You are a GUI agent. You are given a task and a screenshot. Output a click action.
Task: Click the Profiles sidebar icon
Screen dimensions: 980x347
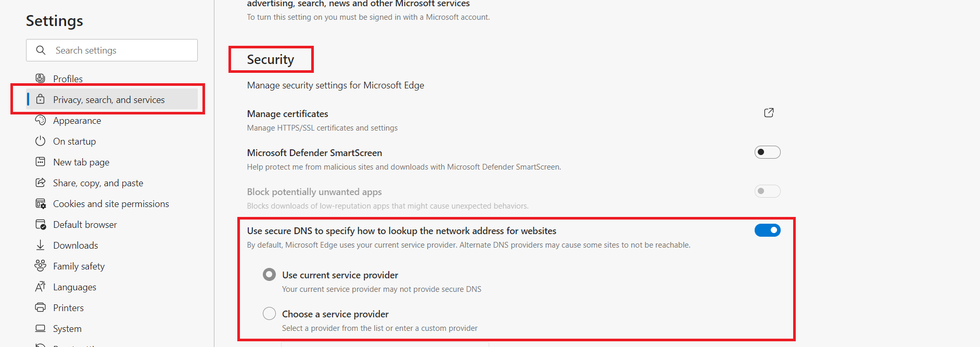point(40,78)
